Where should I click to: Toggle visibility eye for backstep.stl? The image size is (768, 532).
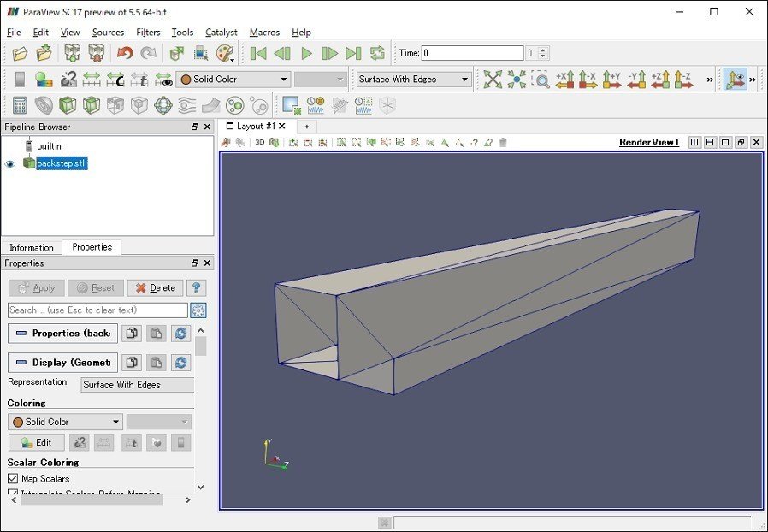(x=10, y=163)
